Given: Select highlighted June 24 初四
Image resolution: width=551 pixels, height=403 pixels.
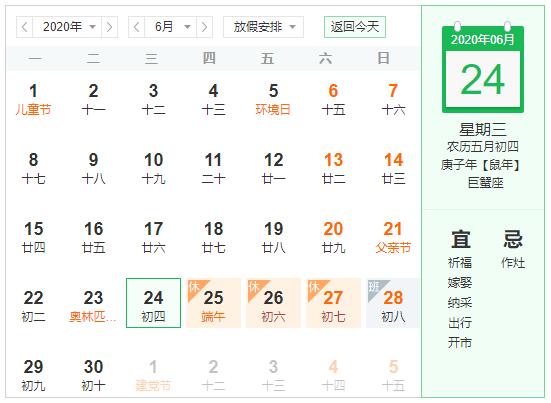Looking at the screenshot, I should pyautogui.click(x=154, y=303).
